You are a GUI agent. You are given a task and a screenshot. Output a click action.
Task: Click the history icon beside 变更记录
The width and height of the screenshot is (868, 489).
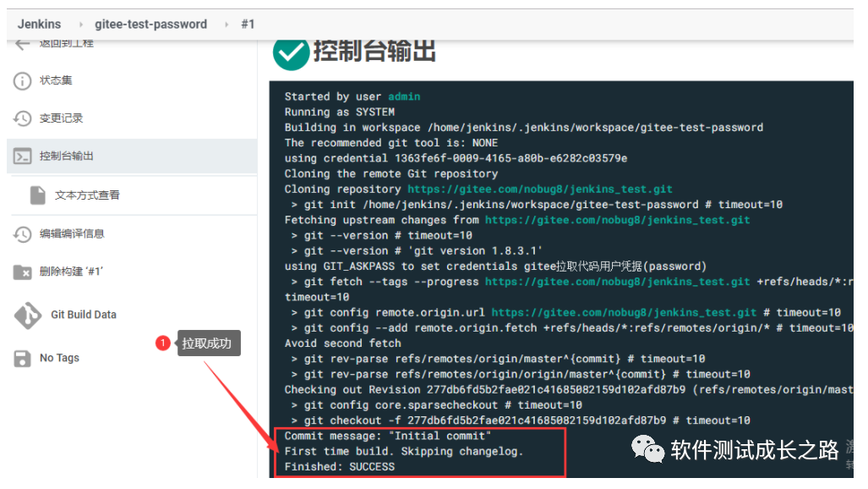(22, 118)
